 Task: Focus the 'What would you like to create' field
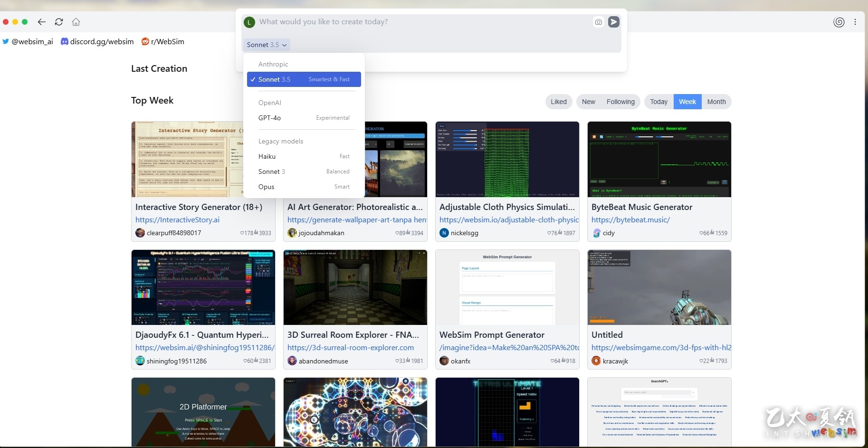(423, 22)
